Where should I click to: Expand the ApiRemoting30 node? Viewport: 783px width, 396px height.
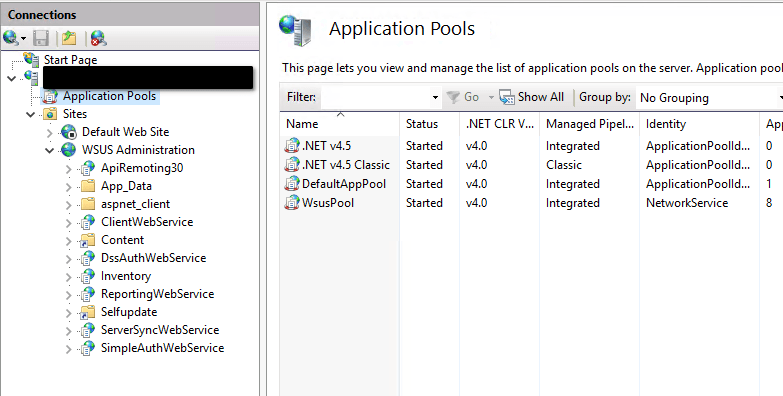click(x=68, y=168)
